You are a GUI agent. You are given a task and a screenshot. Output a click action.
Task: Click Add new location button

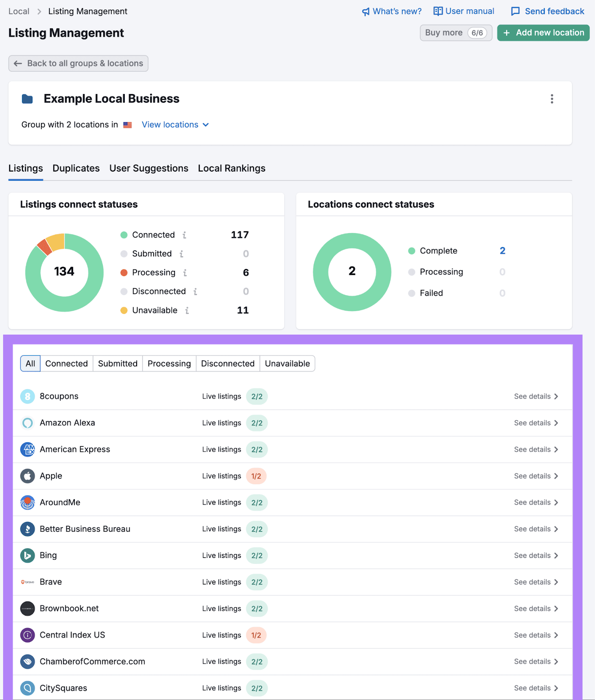pyautogui.click(x=543, y=33)
